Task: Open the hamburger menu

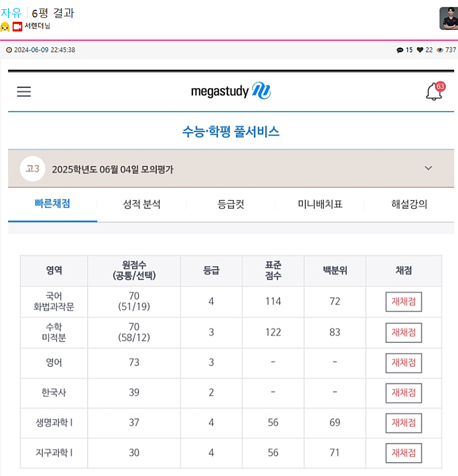Action: [x=23, y=92]
